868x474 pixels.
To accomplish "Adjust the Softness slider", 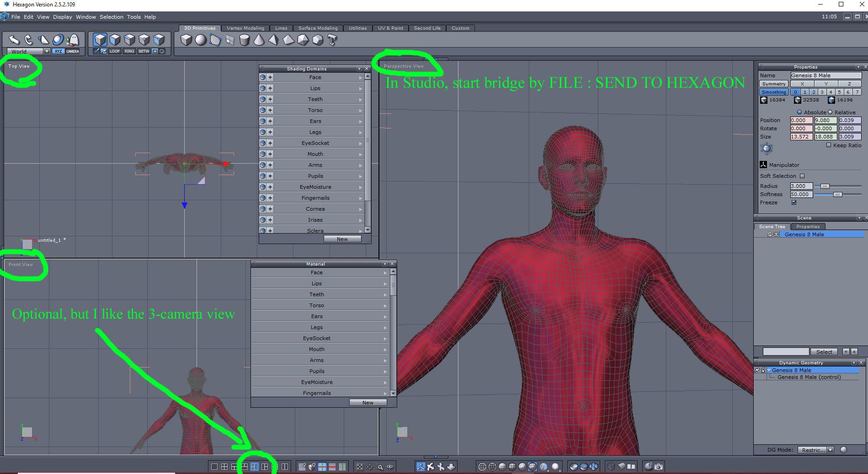I will pyautogui.click(x=838, y=194).
